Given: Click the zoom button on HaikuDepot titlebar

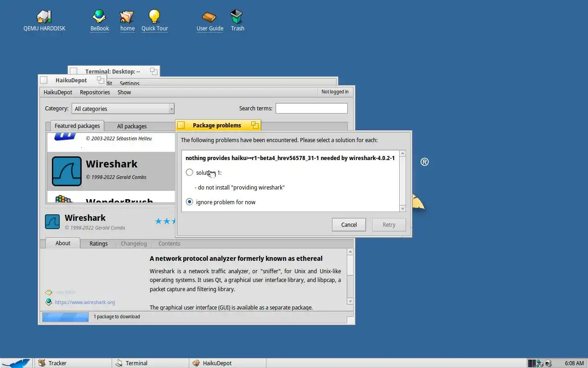Looking at the screenshot, I should click(x=101, y=80).
